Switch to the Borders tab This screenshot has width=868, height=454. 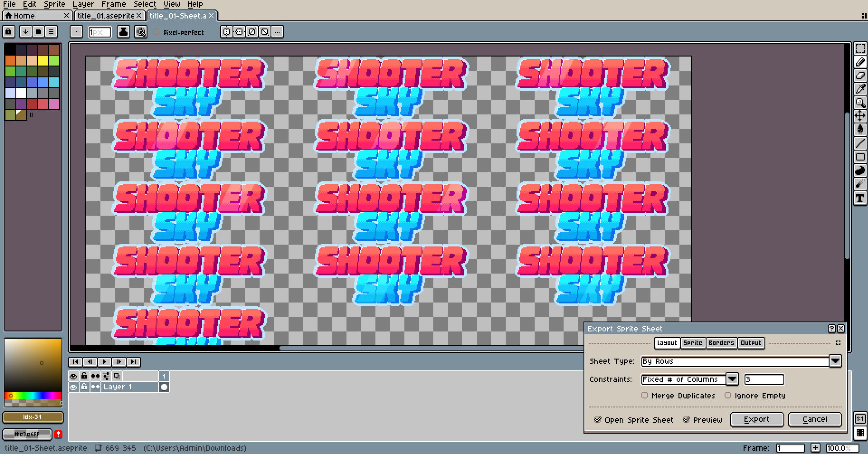[x=721, y=343]
